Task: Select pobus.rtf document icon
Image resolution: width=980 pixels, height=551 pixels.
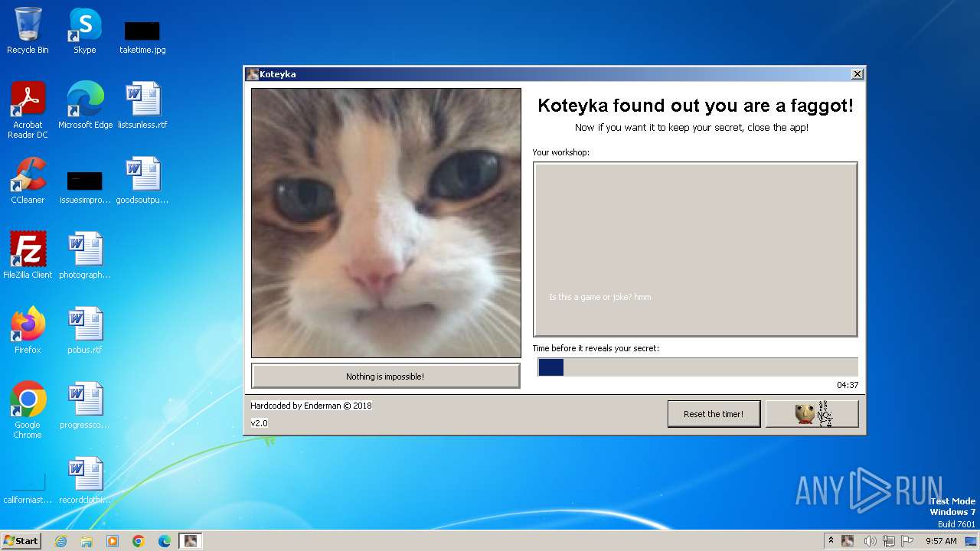Action: [85, 331]
